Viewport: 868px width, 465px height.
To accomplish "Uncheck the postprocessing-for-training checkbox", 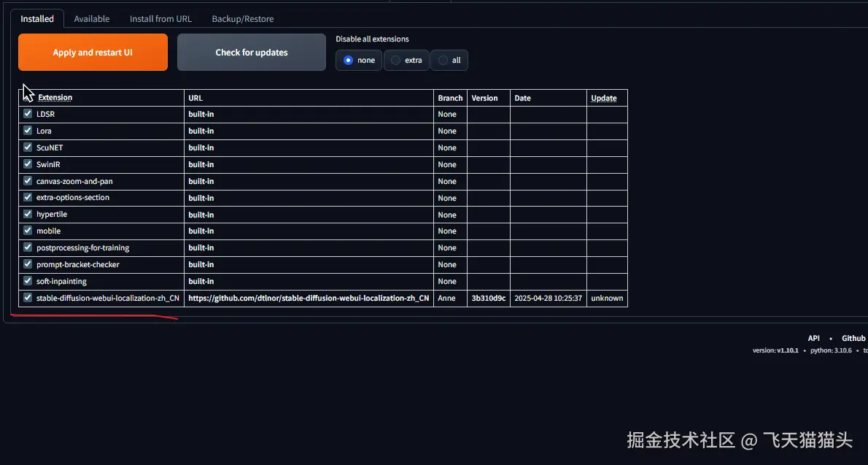I will [x=28, y=247].
